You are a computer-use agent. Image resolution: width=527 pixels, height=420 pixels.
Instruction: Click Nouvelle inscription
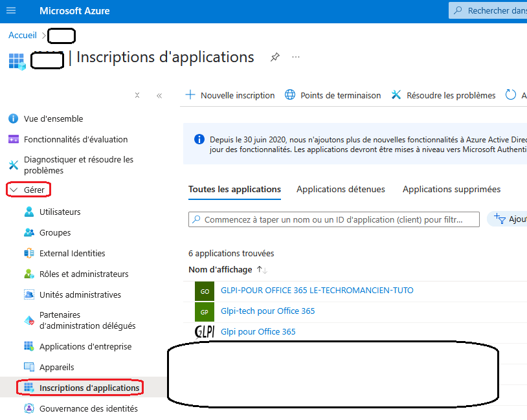[x=238, y=95]
